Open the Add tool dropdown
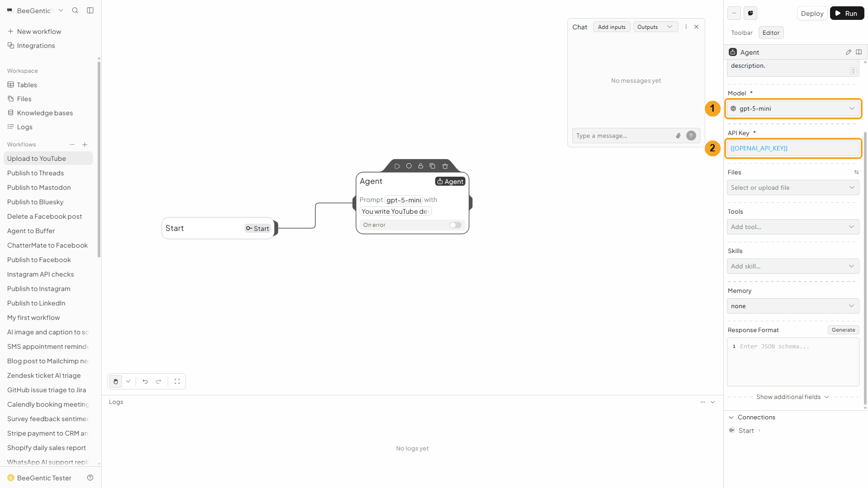 point(793,227)
